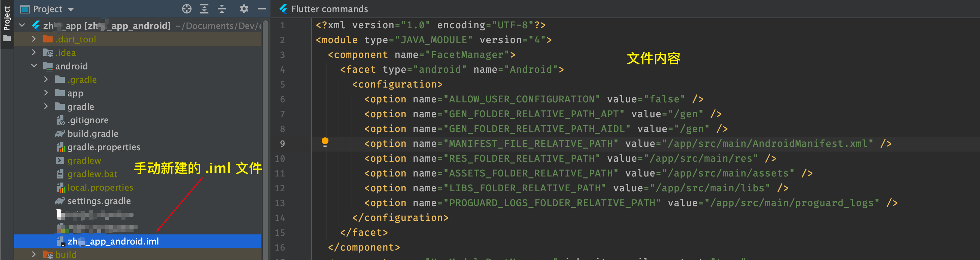This screenshot has width=980, height=260.
Task: Click the locate/select opened file icon
Action: (186, 9)
